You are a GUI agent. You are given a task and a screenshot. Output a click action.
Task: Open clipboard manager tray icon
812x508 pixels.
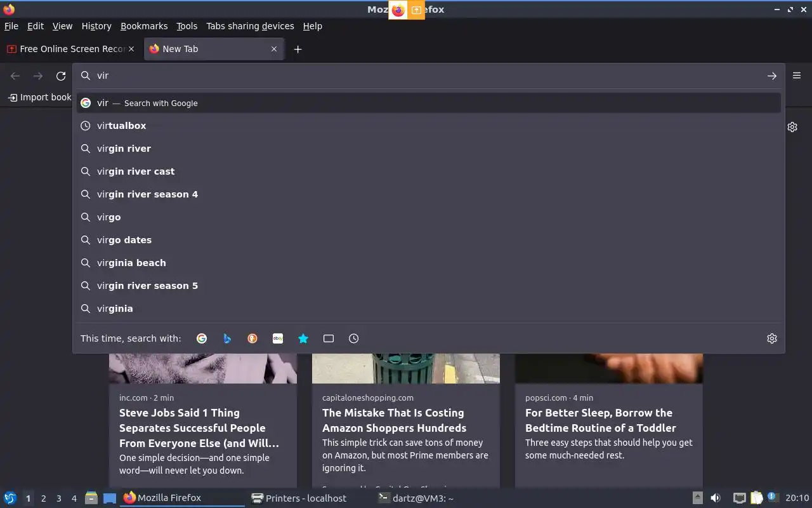(756, 498)
